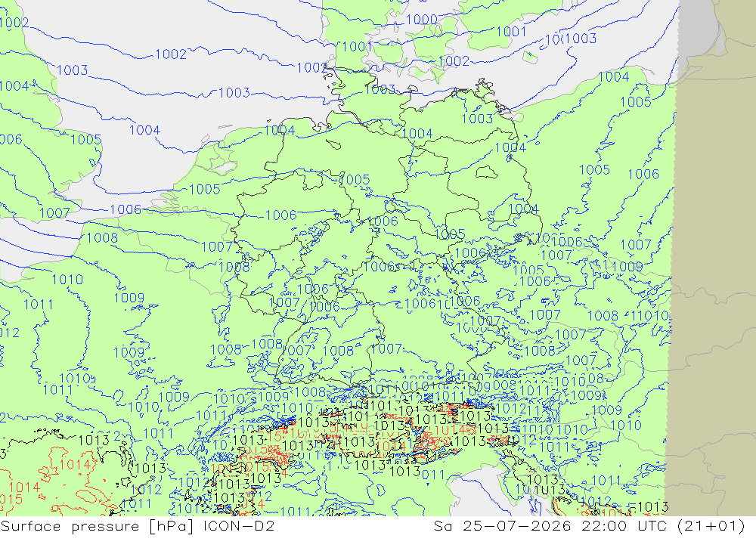756x554 pixels.
Task: Click the overlapping "11009" isobar label
Action: (x=623, y=267)
